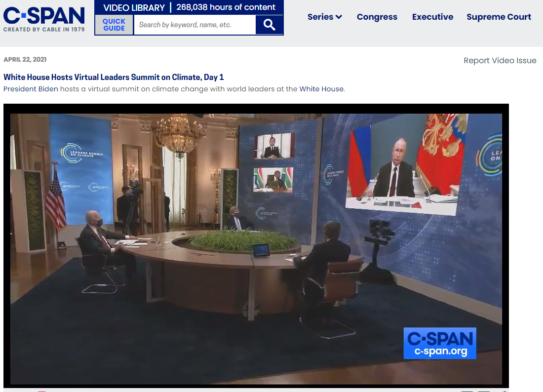Click the '268,038 hours of content' text
This screenshot has width=543, height=392.
tap(226, 7)
